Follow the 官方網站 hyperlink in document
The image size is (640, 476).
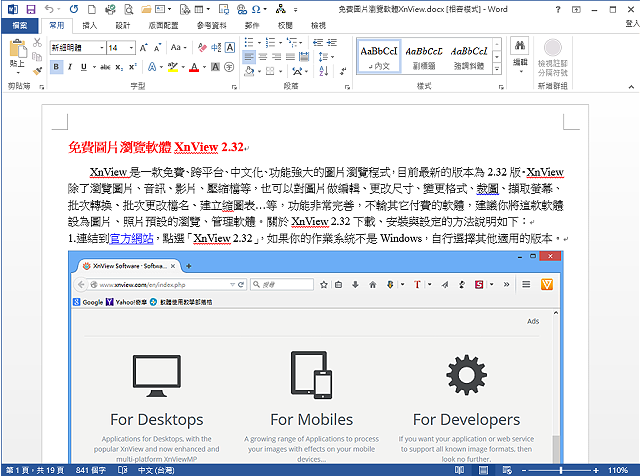coord(131,238)
